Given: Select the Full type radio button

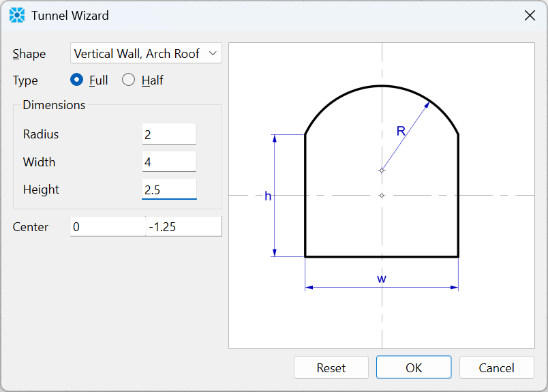Looking at the screenshot, I should pos(76,80).
